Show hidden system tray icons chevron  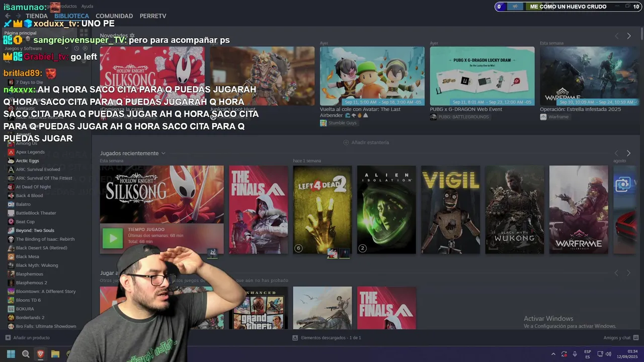click(553, 354)
